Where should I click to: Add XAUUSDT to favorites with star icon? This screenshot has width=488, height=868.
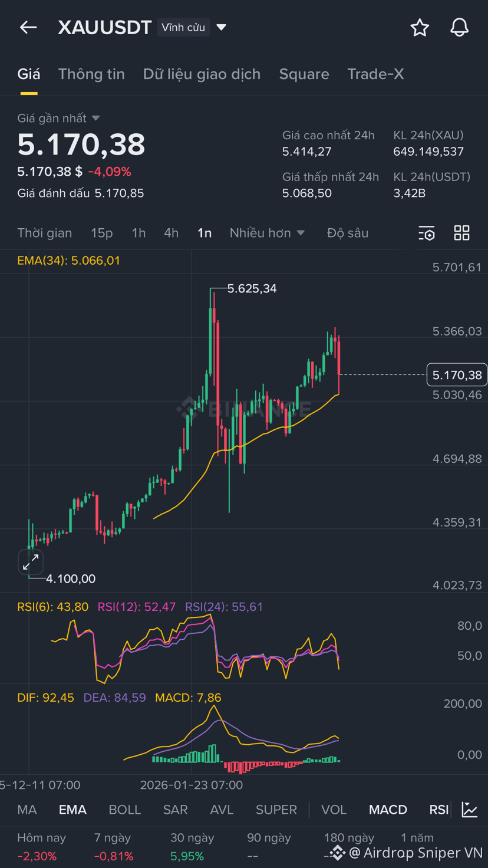click(x=420, y=27)
